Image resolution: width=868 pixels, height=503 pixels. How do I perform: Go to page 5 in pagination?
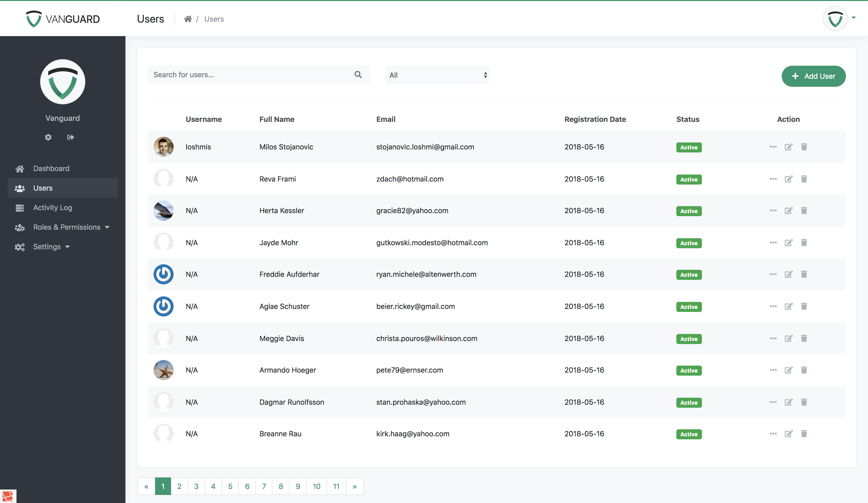(230, 486)
